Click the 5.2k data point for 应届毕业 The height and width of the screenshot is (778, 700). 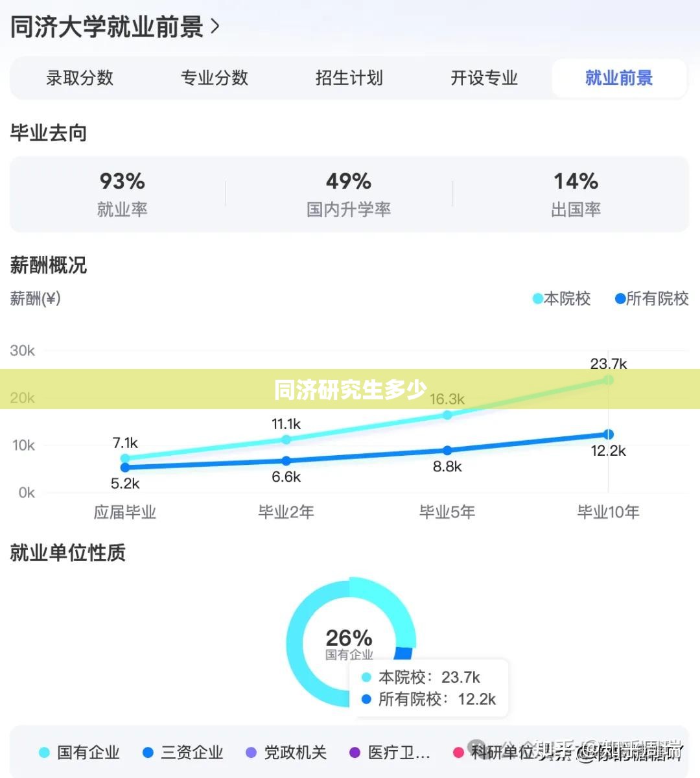click(125, 467)
